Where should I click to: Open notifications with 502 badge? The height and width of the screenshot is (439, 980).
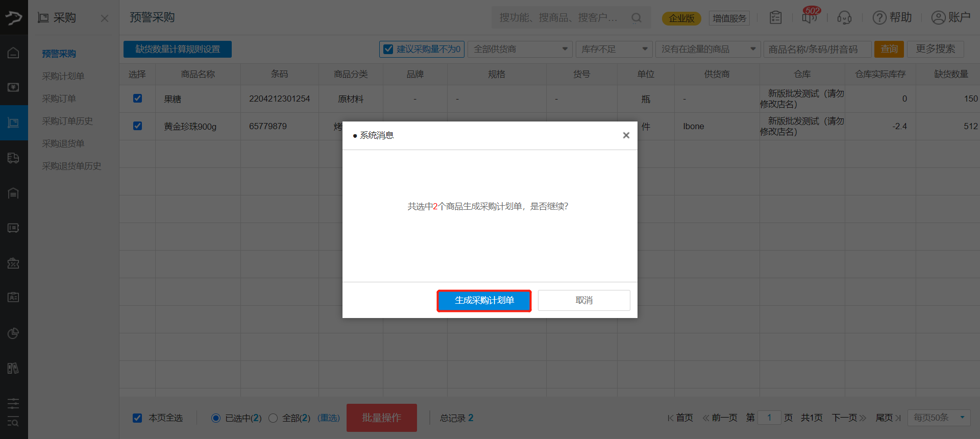click(x=810, y=17)
